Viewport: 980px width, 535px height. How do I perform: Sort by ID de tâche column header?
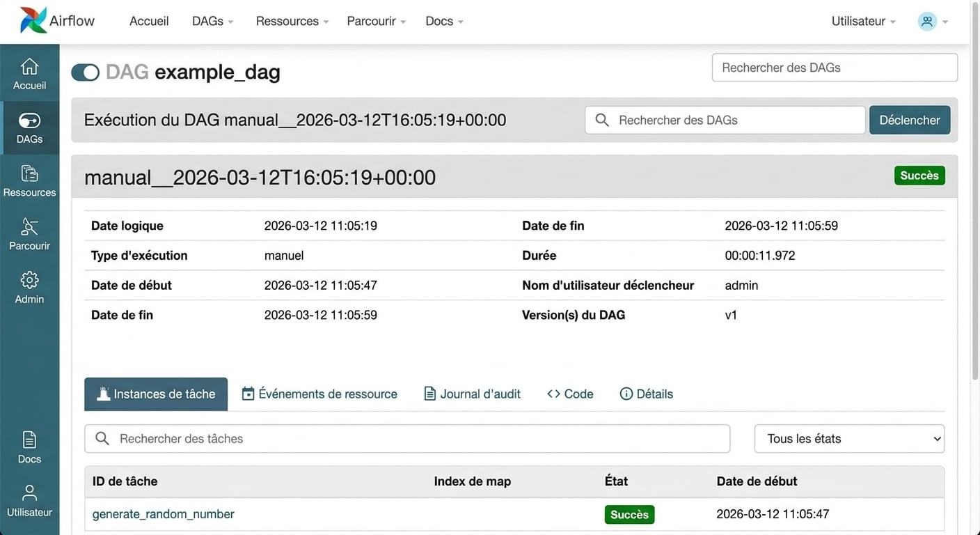pos(125,481)
